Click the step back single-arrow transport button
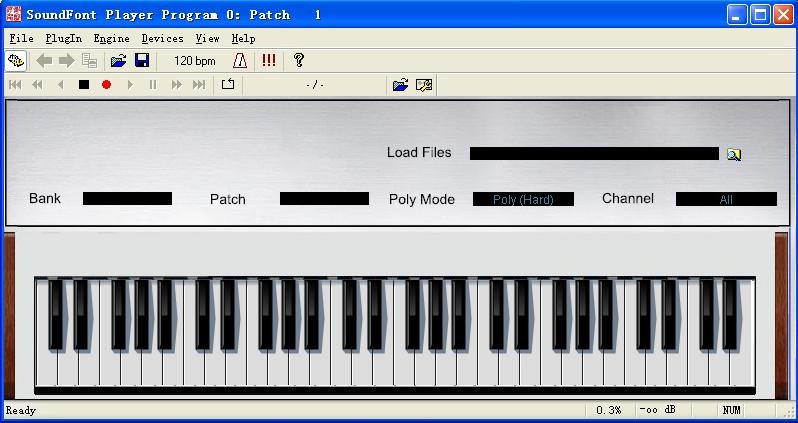The width and height of the screenshot is (798, 423). tap(61, 84)
